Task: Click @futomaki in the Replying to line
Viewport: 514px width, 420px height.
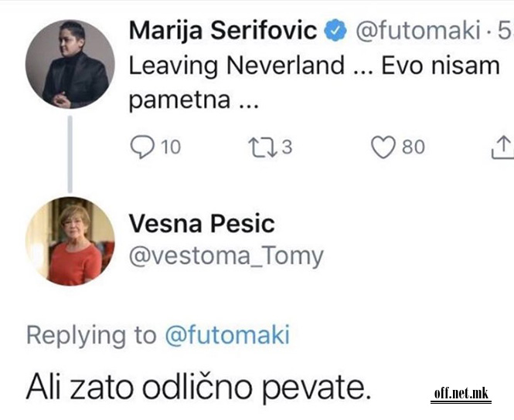Action: pyautogui.click(x=226, y=335)
